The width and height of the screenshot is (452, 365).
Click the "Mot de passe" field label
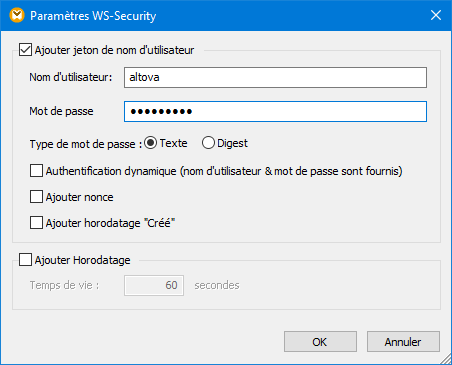tap(61, 111)
